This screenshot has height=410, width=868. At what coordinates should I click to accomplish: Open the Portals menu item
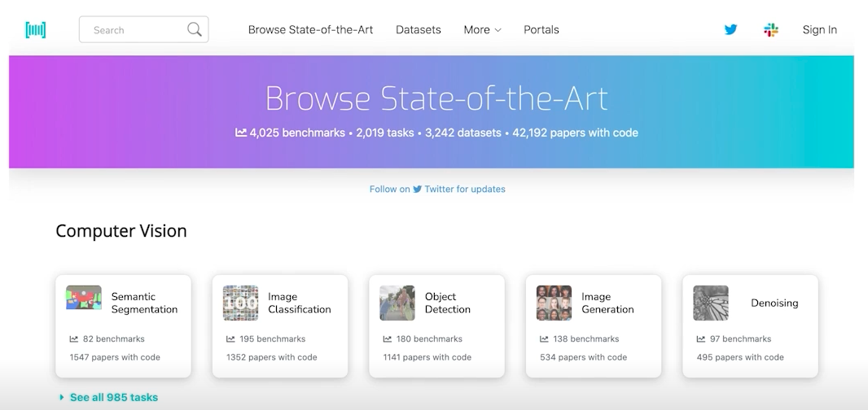(541, 30)
